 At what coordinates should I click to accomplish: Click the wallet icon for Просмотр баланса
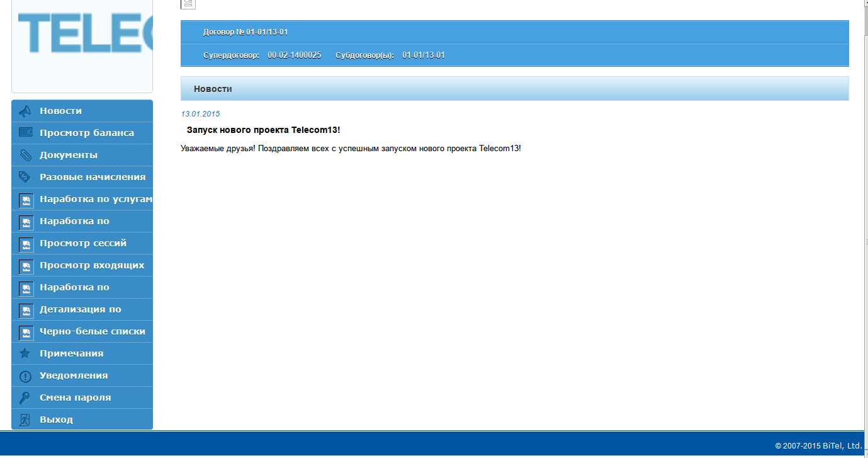pos(25,133)
